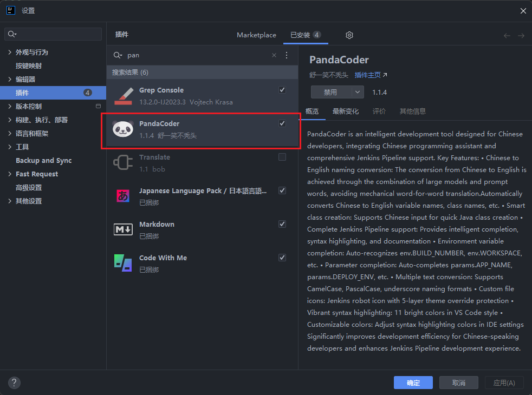Click author 舒一笑不秃头 in details panel

329,75
